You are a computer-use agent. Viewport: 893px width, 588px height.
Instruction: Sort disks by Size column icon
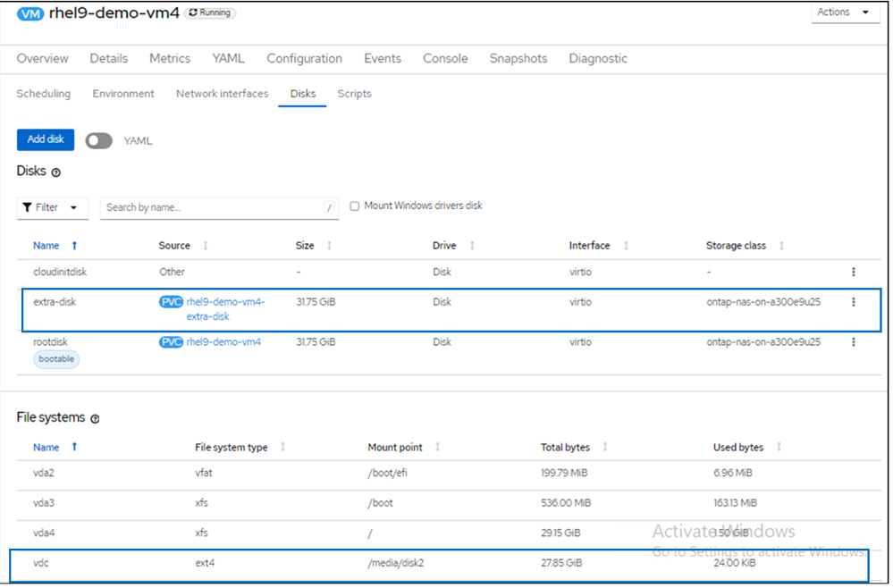pos(330,246)
